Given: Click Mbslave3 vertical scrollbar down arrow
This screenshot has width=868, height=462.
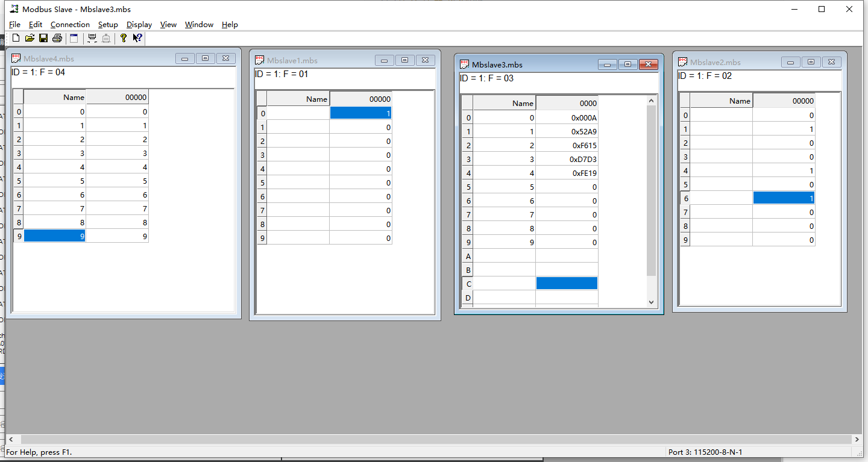Looking at the screenshot, I should pos(651,302).
